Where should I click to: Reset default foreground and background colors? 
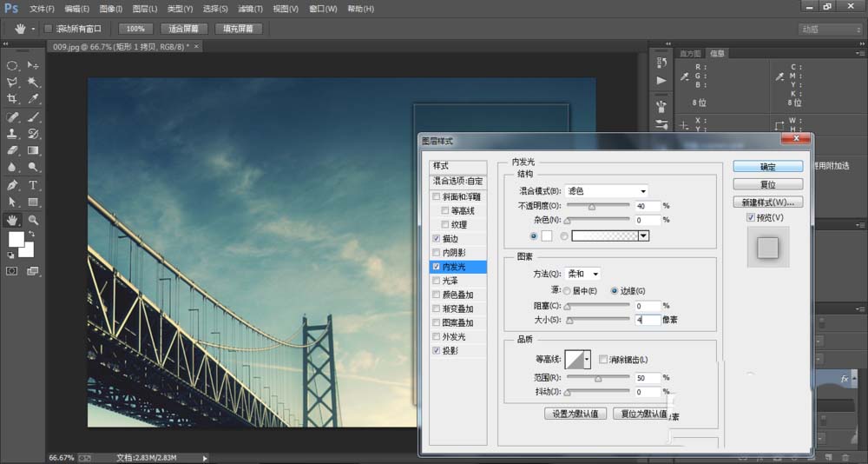pos(10,255)
